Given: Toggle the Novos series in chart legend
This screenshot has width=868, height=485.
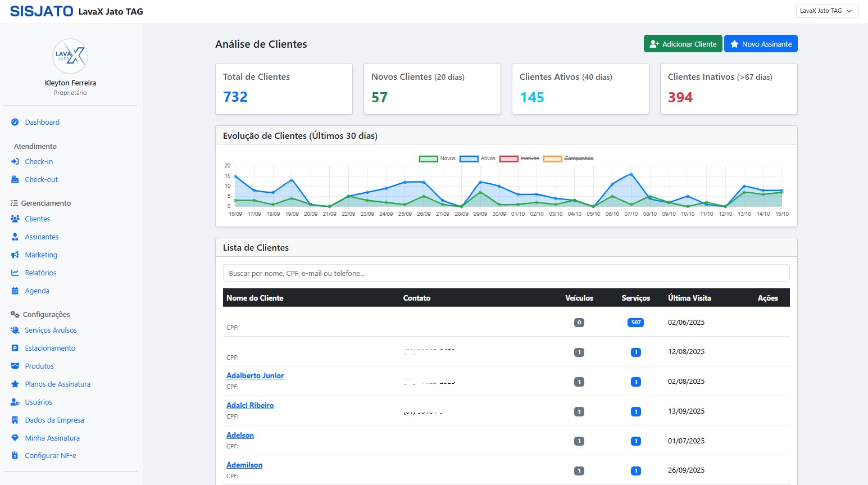Looking at the screenshot, I should (x=437, y=158).
